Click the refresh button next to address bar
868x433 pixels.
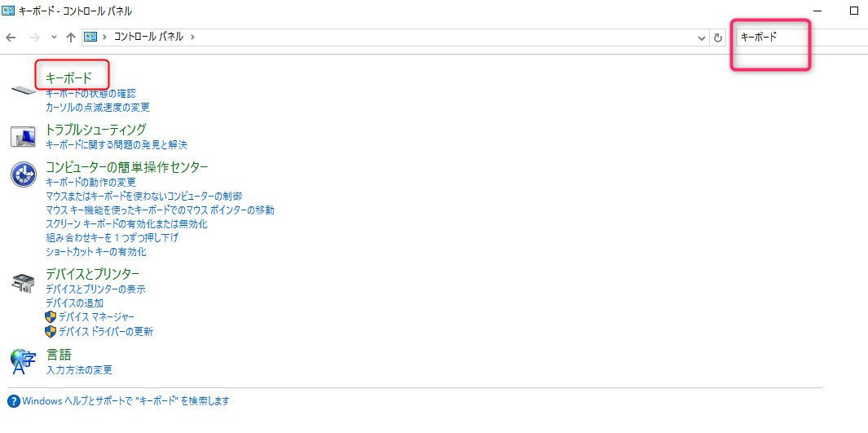[718, 38]
